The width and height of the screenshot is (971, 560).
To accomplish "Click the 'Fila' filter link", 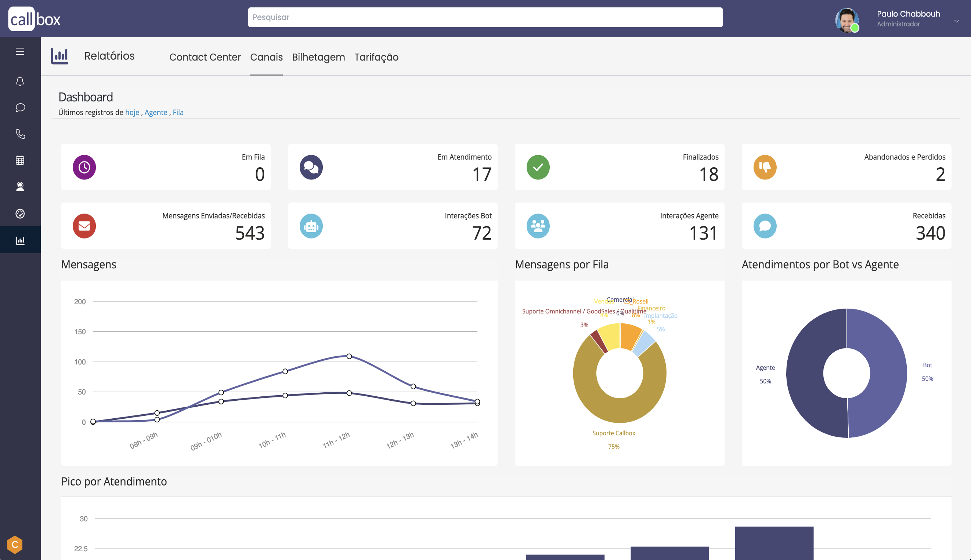I will [178, 112].
